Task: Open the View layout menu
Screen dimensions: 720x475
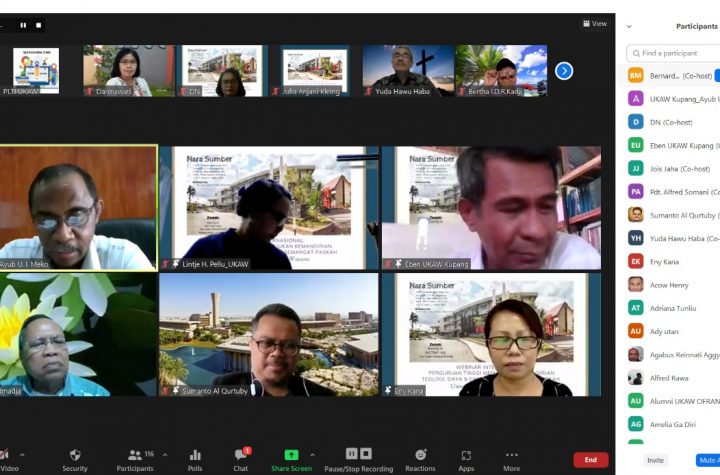Action: pyautogui.click(x=594, y=24)
